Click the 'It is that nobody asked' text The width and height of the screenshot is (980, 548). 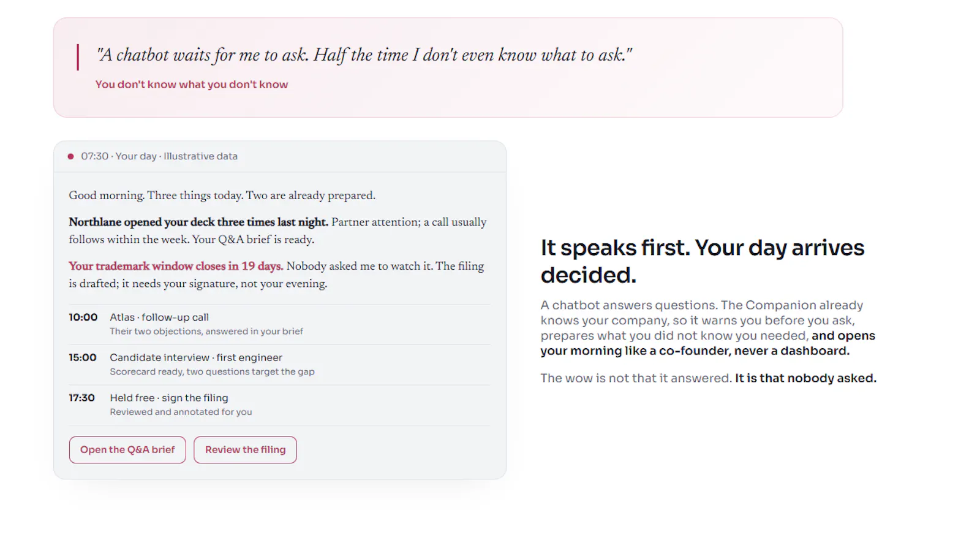pos(805,378)
